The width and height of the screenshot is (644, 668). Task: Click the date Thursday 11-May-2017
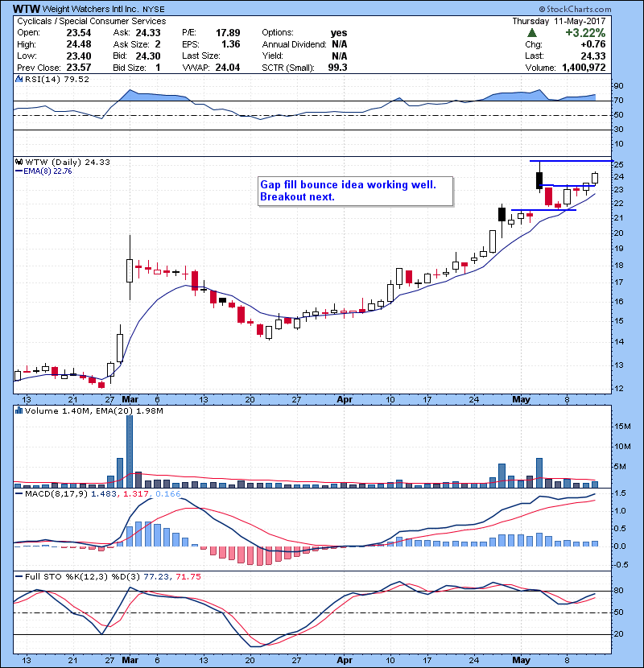click(x=559, y=21)
